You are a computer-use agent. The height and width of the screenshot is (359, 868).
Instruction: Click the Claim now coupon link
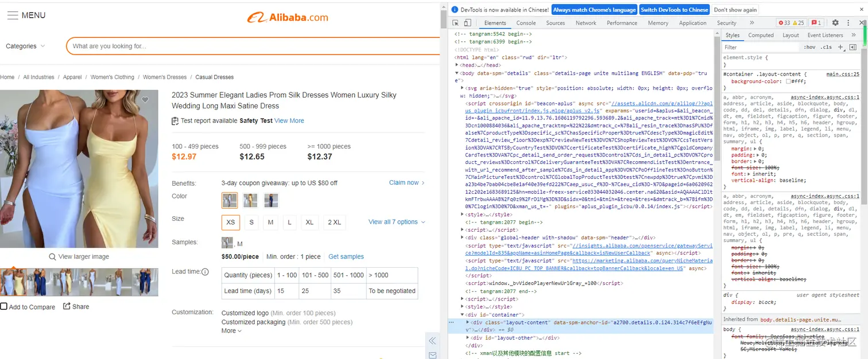point(406,182)
